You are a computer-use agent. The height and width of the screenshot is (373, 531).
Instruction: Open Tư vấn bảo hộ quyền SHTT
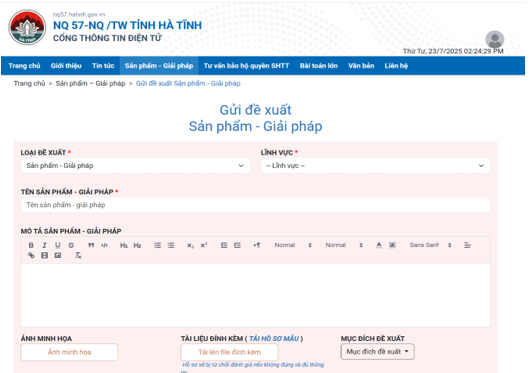pyautogui.click(x=246, y=66)
